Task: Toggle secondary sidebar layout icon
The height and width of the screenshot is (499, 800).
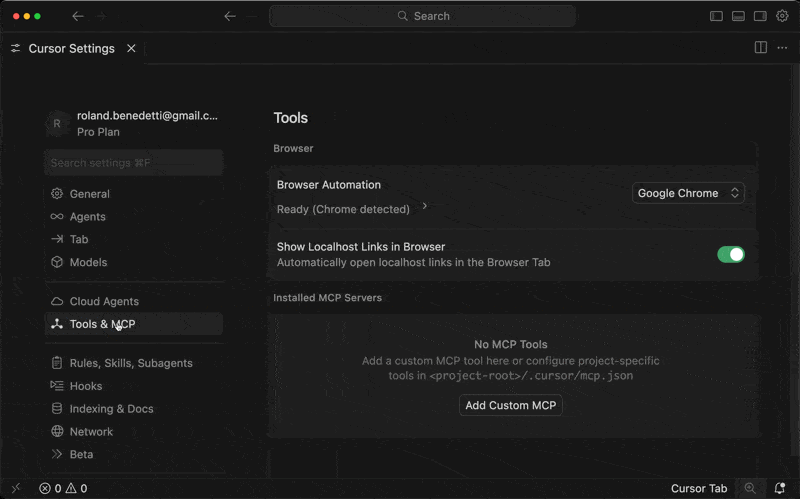Action: (760, 16)
